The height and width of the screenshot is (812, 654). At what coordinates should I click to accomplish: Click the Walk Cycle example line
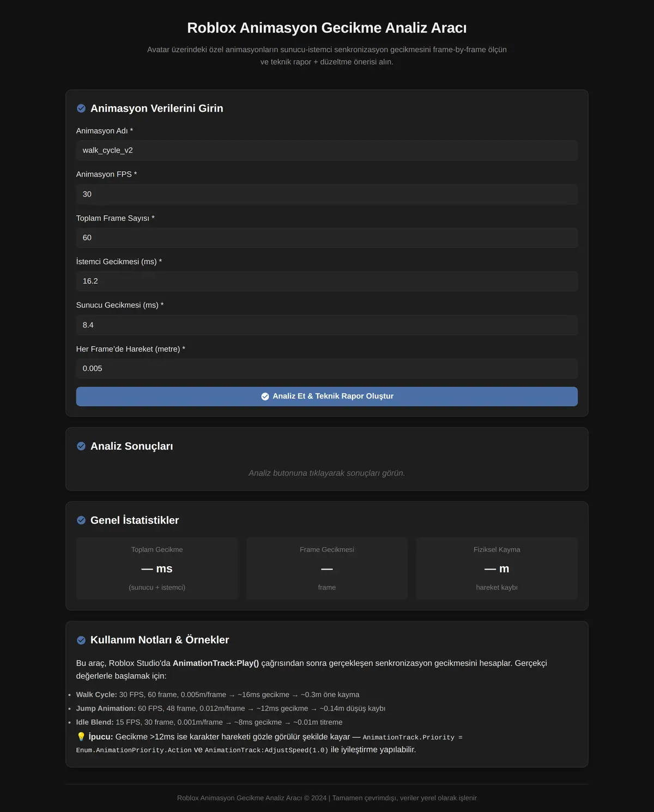point(217,695)
